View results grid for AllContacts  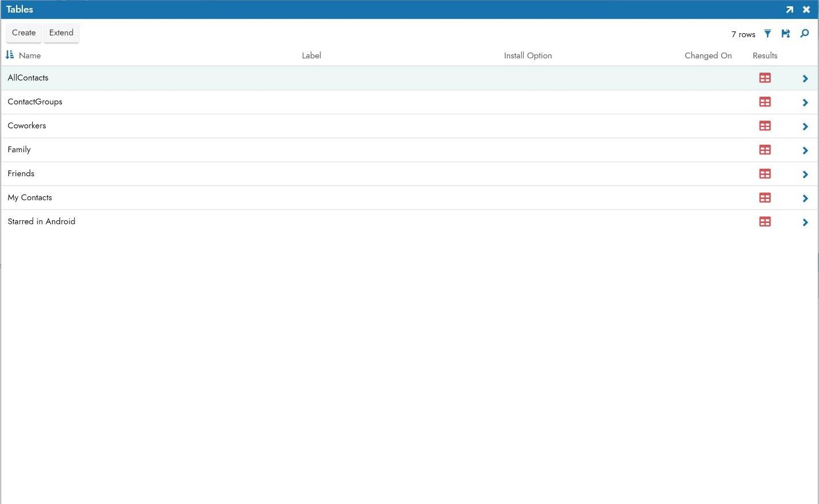tap(765, 78)
